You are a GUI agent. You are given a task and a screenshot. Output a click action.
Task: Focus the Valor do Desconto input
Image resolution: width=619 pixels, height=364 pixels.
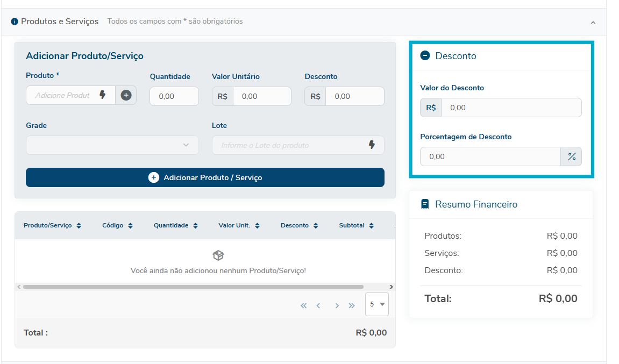tap(511, 108)
